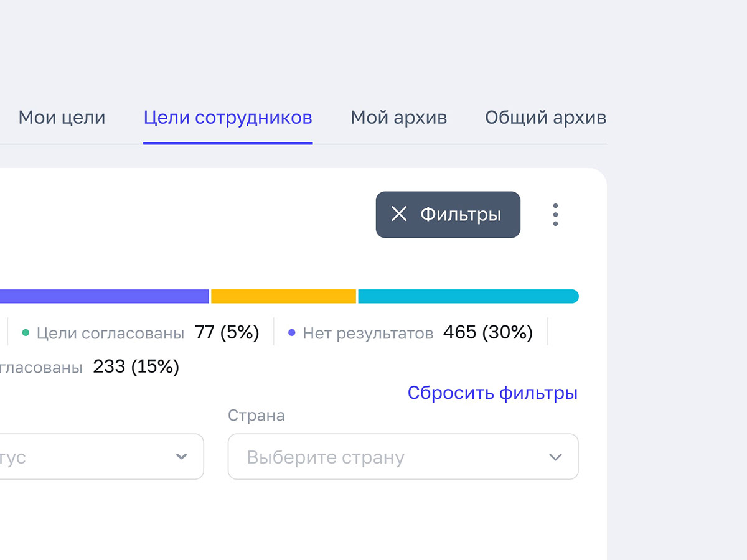
Task: Click the Цели согласованы legend label
Action: point(110,333)
